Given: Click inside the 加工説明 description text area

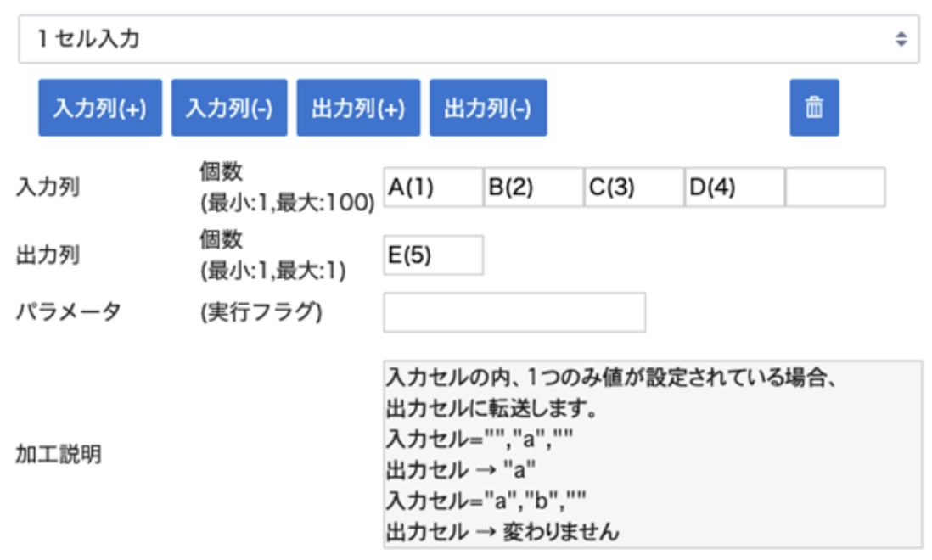Looking at the screenshot, I should (x=652, y=454).
